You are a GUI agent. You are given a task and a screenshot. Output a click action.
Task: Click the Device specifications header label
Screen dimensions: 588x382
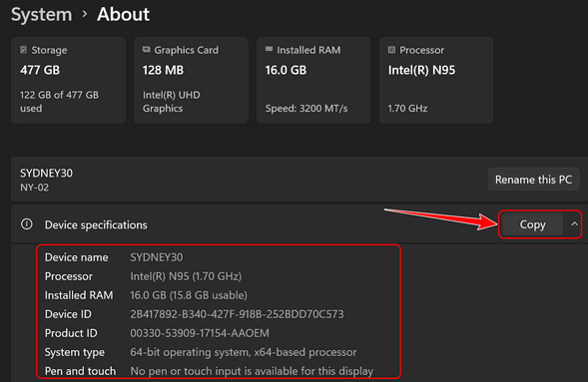pos(96,224)
